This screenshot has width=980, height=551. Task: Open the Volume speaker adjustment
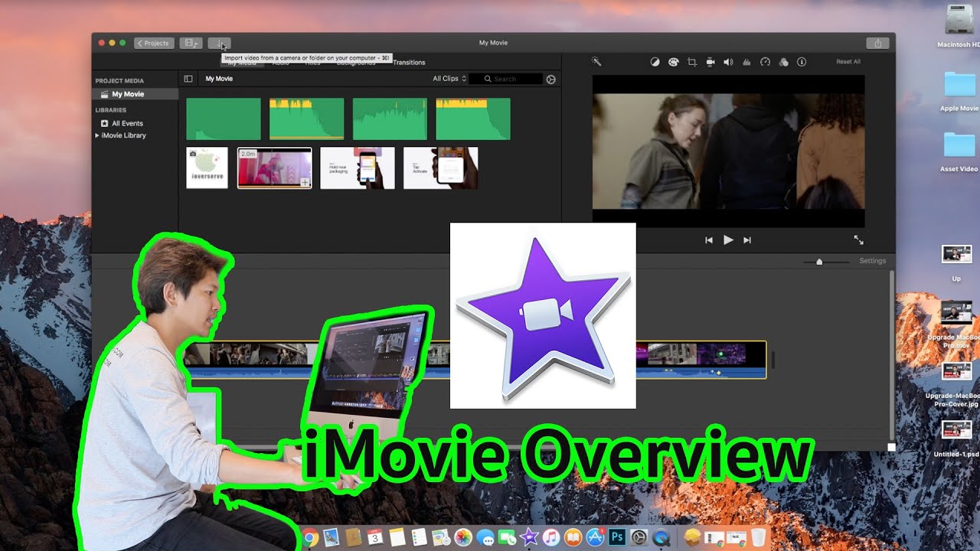728,62
